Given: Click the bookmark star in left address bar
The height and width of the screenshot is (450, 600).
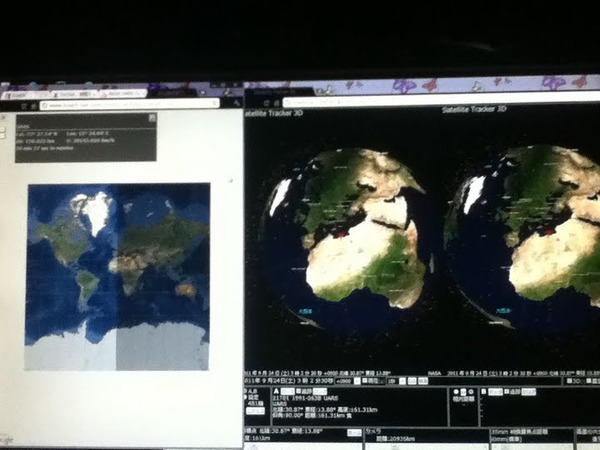Looking at the screenshot, I should 215,103.
